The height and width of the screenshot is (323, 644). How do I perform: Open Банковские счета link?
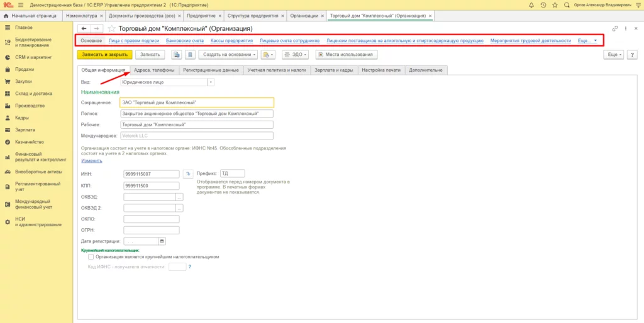(185, 41)
